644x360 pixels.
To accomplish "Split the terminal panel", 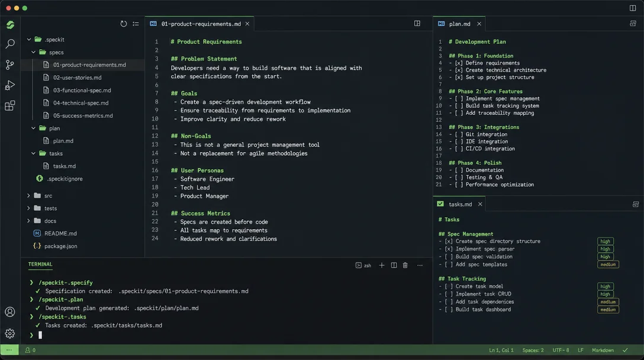I will pyautogui.click(x=394, y=265).
